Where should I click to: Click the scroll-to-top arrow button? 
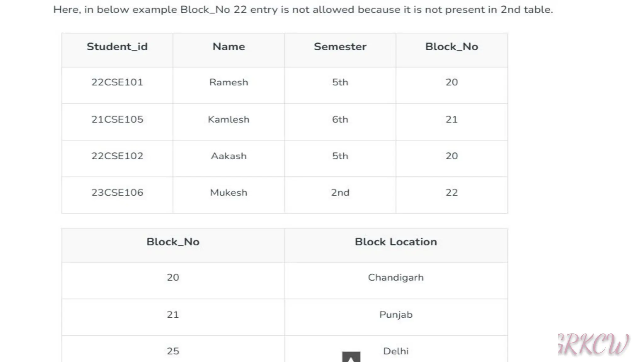coord(351,357)
